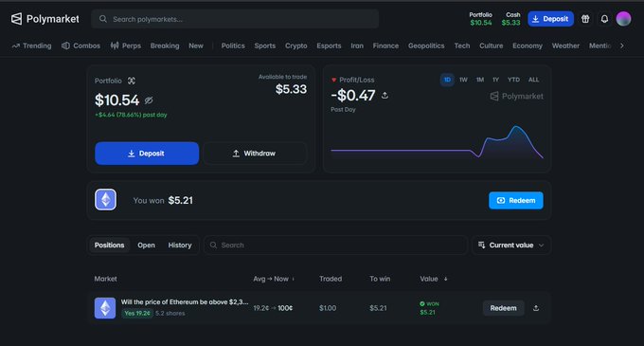The width and height of the screenshot is (644, 346).
Task: Open the Geopolitics category
Action: pos(426,46)
